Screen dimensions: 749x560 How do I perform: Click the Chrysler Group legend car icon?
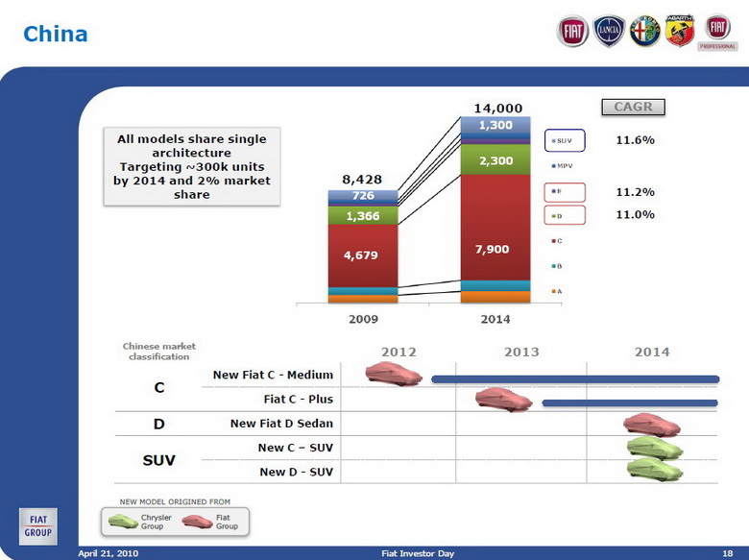[x=123, y=522]
